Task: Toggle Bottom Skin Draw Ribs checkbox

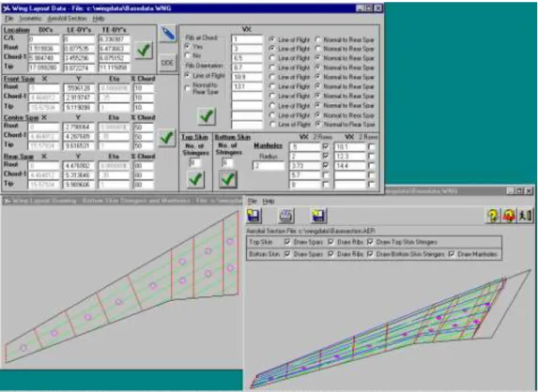Action: pyautogui.click(x=330, y=254)
